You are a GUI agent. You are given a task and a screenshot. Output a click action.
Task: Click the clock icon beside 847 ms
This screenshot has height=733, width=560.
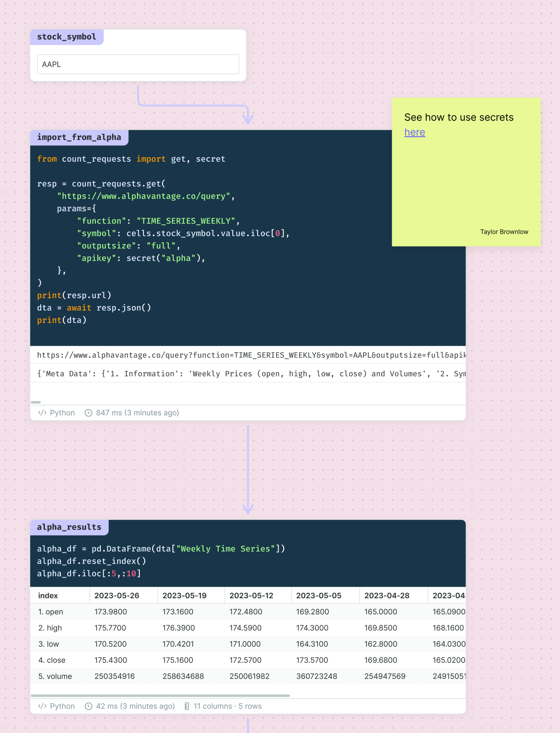(x=89, y=413)
